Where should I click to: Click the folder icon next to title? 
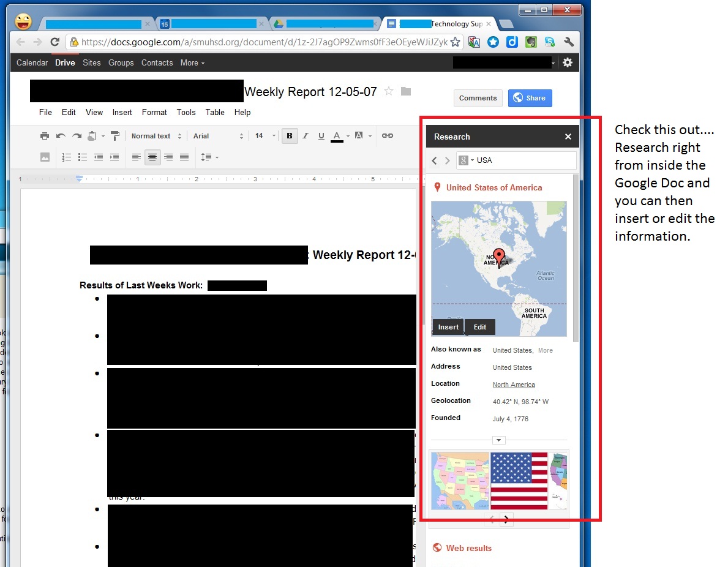(x=406, y=91)
